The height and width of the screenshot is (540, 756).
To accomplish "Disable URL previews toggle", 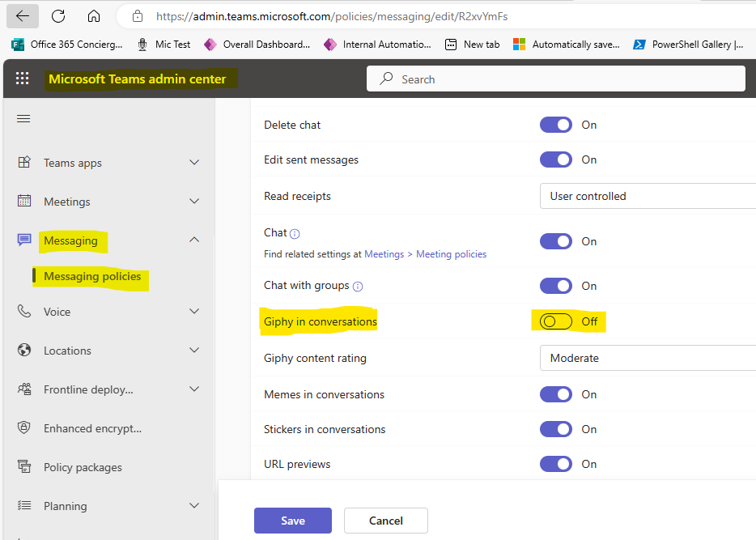I will (x=556, y=464).
